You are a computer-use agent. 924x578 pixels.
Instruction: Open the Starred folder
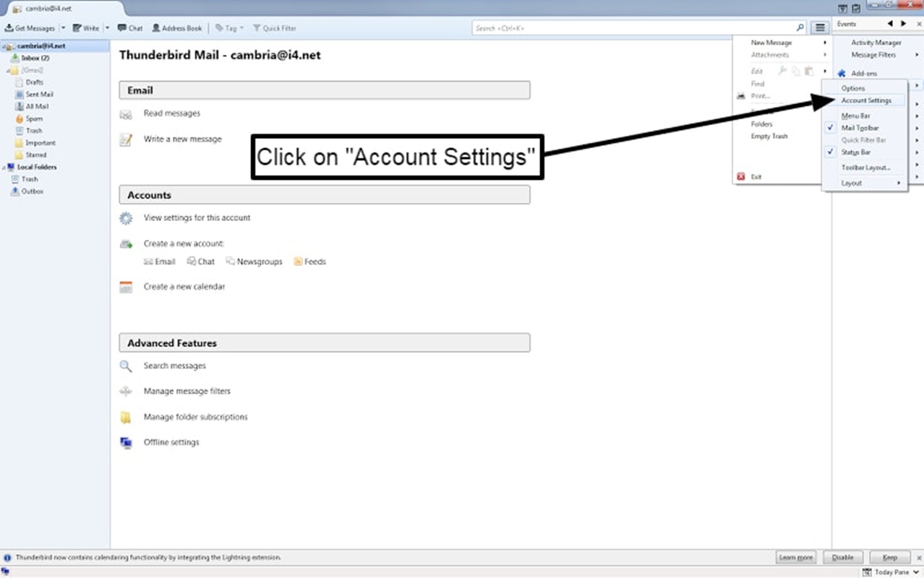tap(36, 155)
